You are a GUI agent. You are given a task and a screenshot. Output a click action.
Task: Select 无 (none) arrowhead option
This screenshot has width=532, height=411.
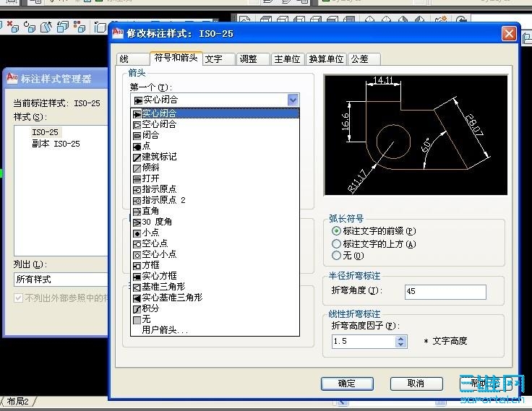point(215,320)
